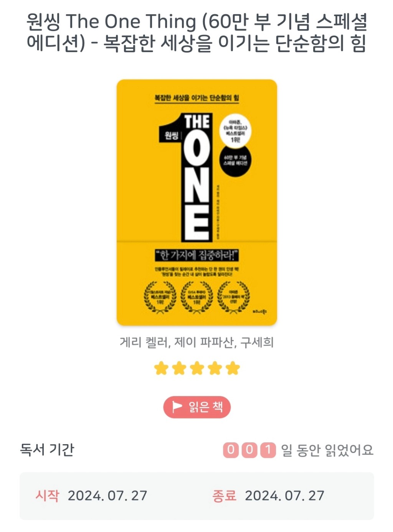Open the yellow book cover image
Screen dimensions: 393x532
pos(197,203)
